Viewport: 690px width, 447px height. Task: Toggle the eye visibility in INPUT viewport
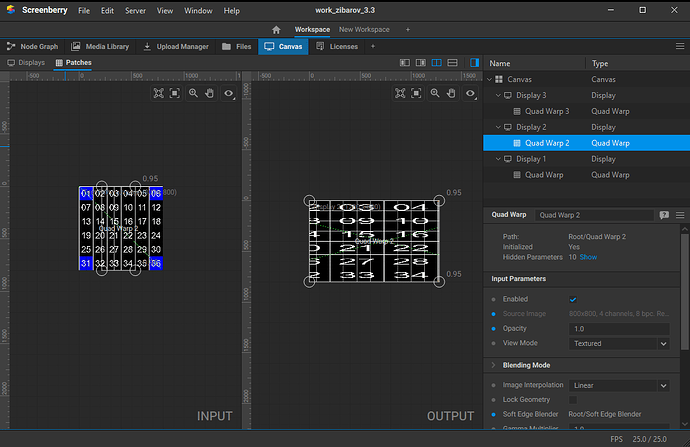(229, 93)
